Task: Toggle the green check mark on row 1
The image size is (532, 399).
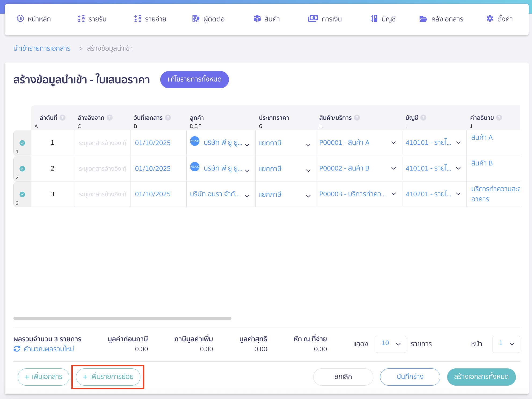Action: [22, 143]
